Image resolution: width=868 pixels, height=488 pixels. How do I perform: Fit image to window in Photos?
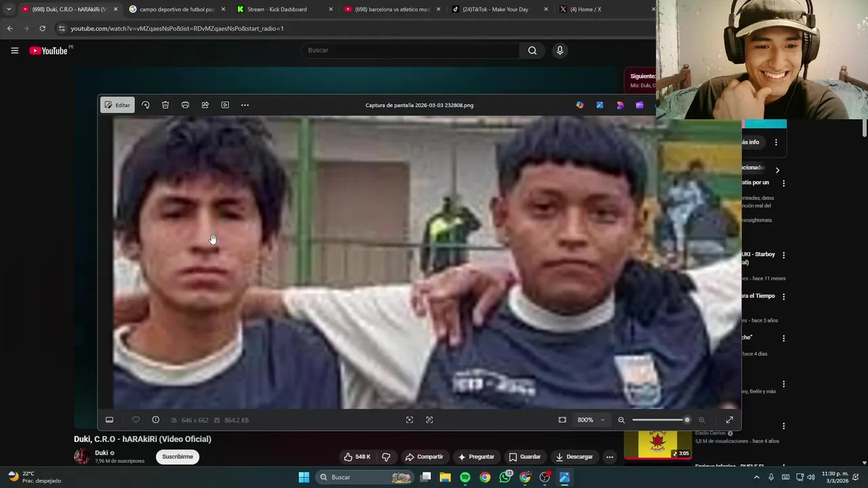(x=562, y=420)
